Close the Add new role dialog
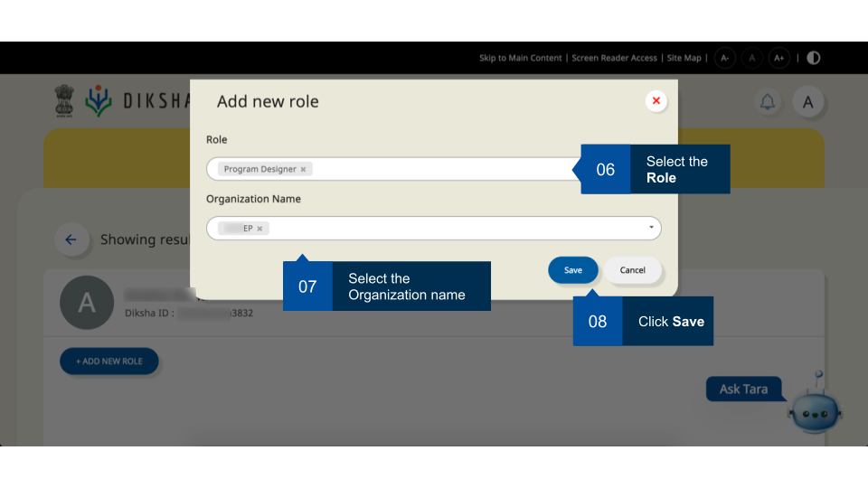The image size is (868, 488). pyautogui.click(x=656, y=101)
